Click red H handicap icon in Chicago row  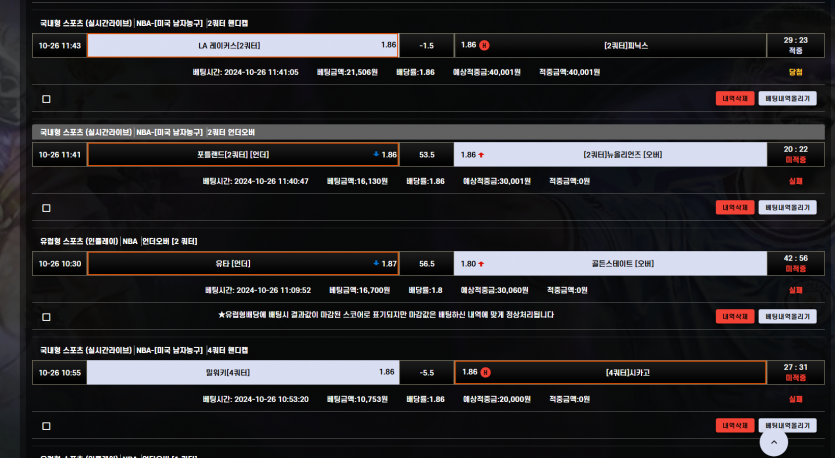click(x=485, y=372)
